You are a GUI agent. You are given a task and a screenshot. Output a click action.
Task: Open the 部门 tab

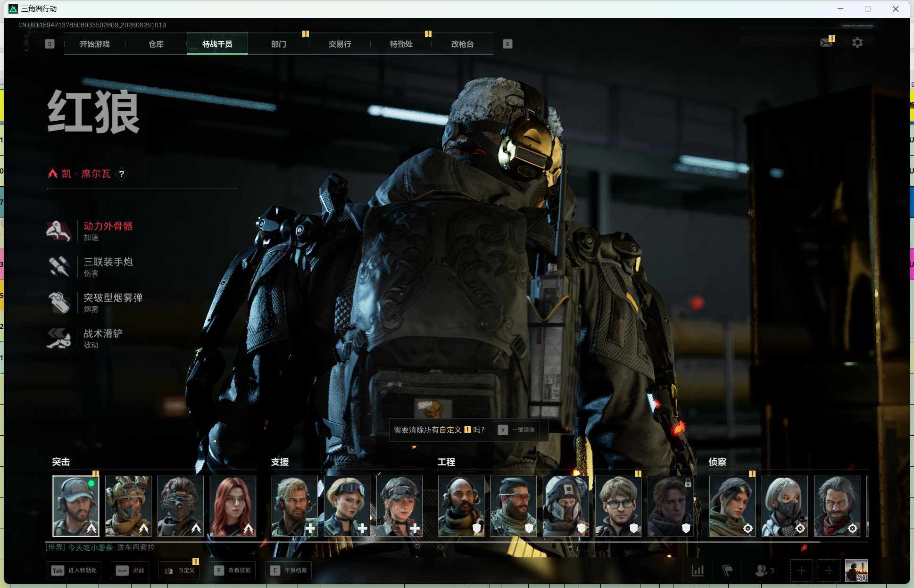[x=278, y=44]
